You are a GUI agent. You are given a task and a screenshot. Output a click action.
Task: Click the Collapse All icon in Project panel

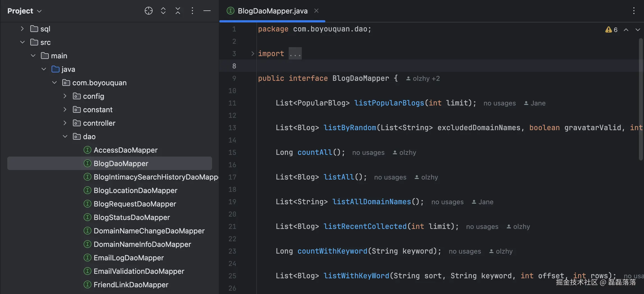pos(178,11)
